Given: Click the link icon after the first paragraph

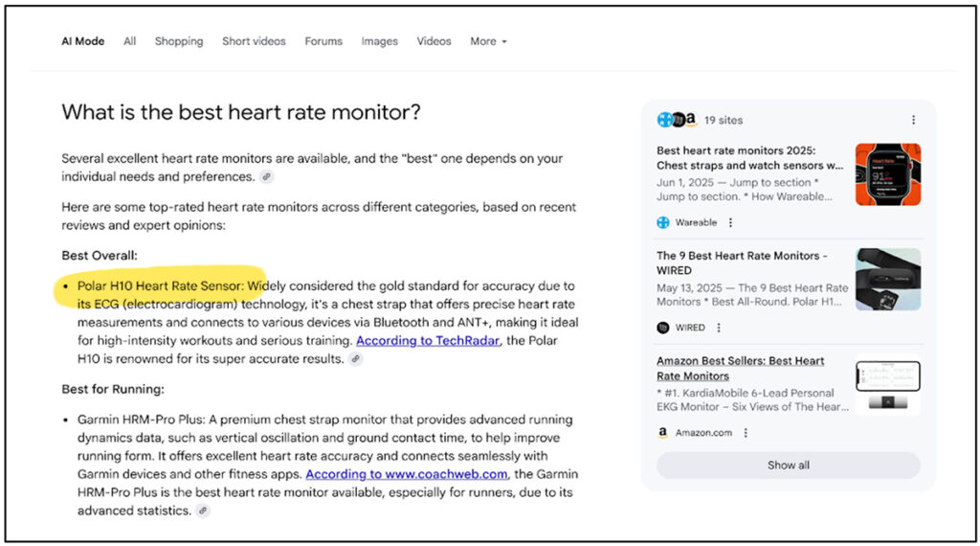Looking at the screenshot, I should pos(267,176).
